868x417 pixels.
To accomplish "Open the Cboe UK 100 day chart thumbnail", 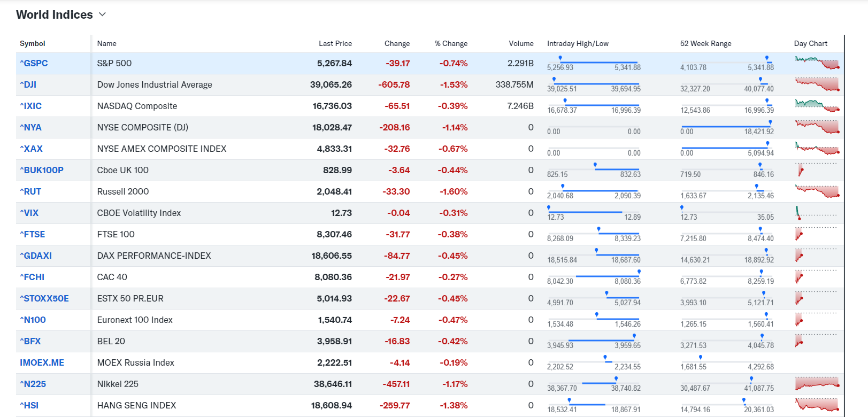I will pyautogui.click(x=816, y=170).
